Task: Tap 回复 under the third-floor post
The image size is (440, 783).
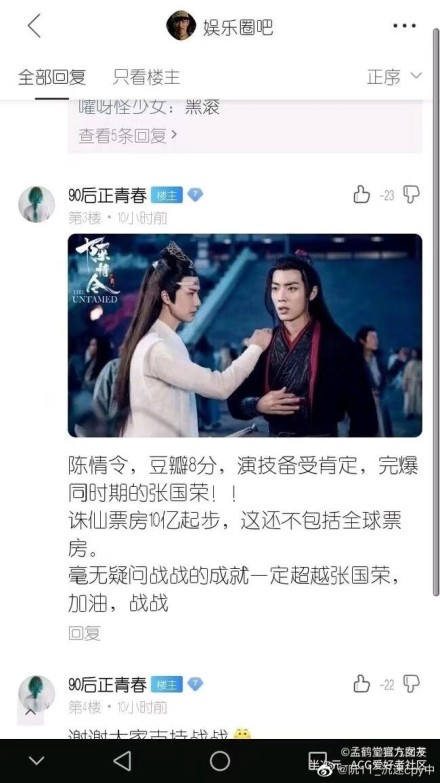Action: click(x=84, y=633)
